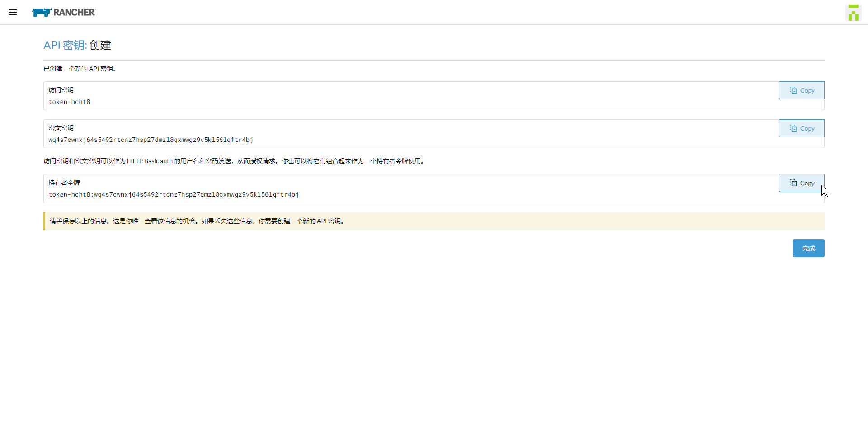
Task: Click the token-hcht8 access key text
Action: pos(69,102)
